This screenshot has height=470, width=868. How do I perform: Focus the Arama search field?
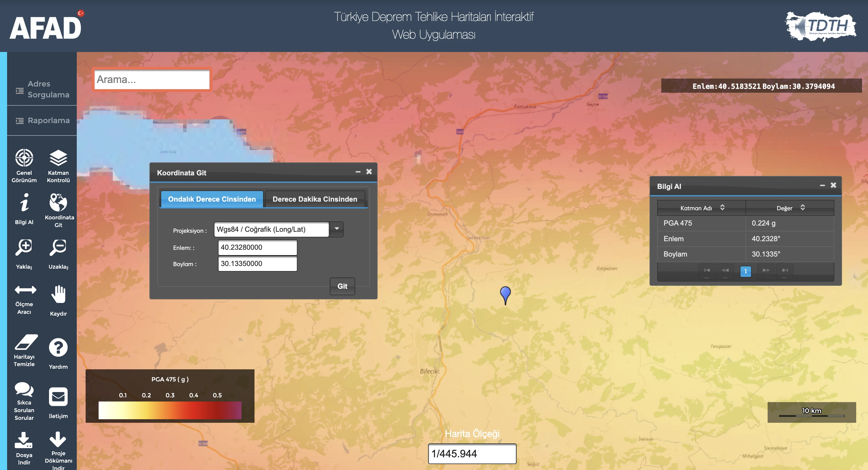[152, 79]
